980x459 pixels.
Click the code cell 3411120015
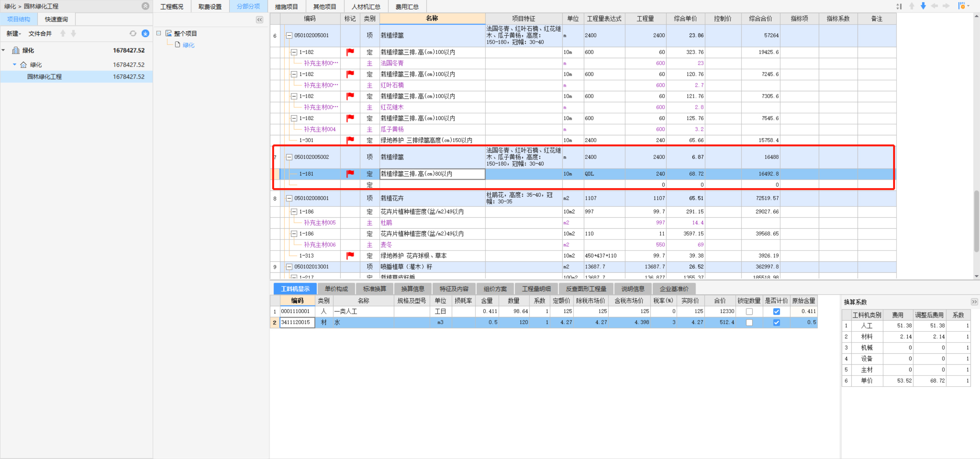click(297, 323)
